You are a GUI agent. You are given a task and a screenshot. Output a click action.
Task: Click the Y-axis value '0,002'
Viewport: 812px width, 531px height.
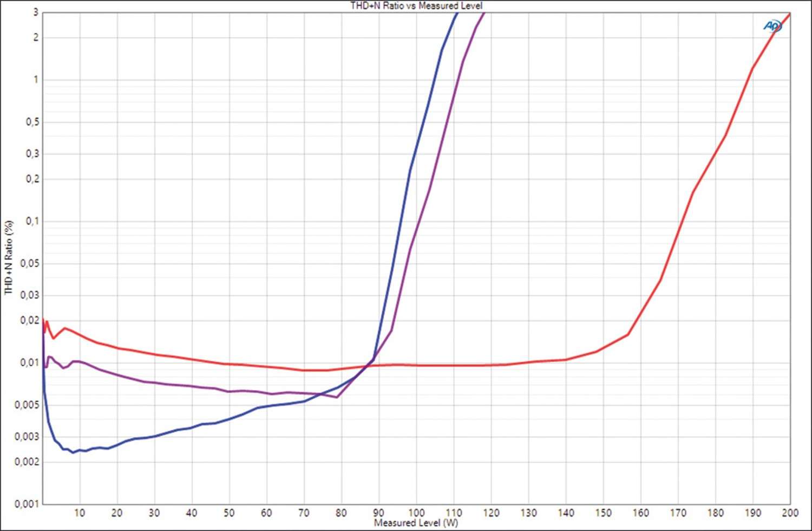point(27,462)
